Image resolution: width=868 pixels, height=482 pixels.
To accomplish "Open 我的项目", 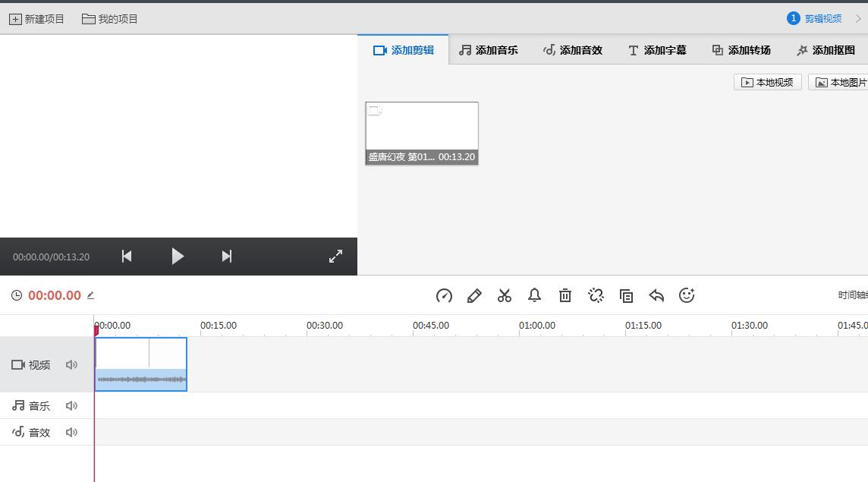I will [x=109, y=19].
